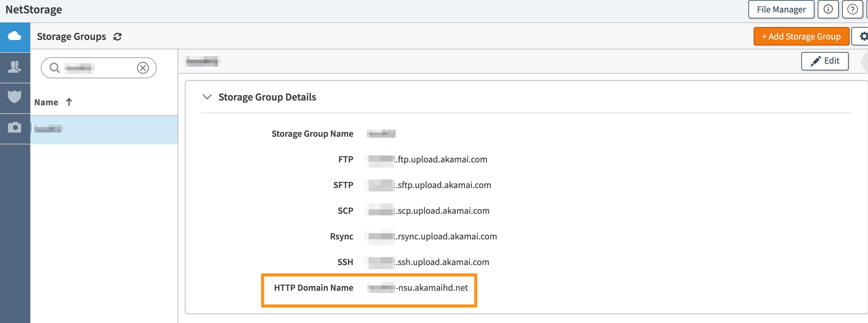Open the users sidebar panel
Viewport: 868px width, 323px height.
pos(15,67)
